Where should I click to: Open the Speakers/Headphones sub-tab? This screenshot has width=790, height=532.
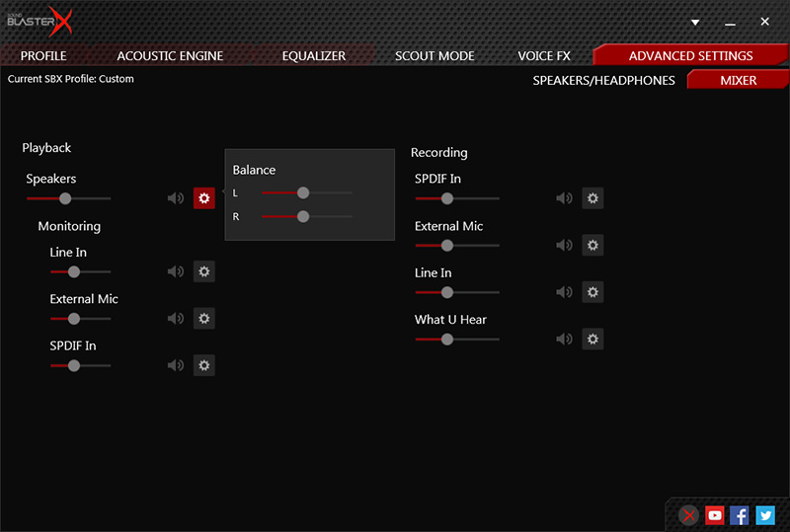(x=603, y=81)
